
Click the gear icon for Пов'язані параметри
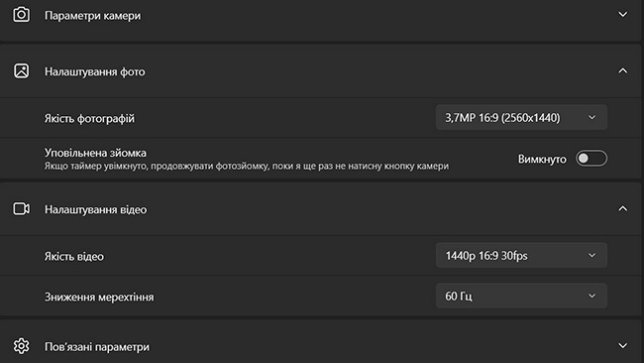click(x=22, y=346)
